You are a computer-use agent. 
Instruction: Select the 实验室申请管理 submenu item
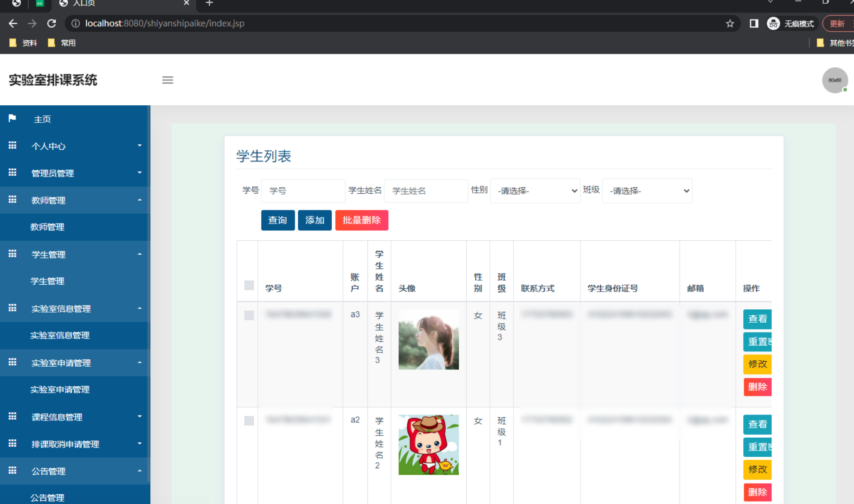point(60,389)
